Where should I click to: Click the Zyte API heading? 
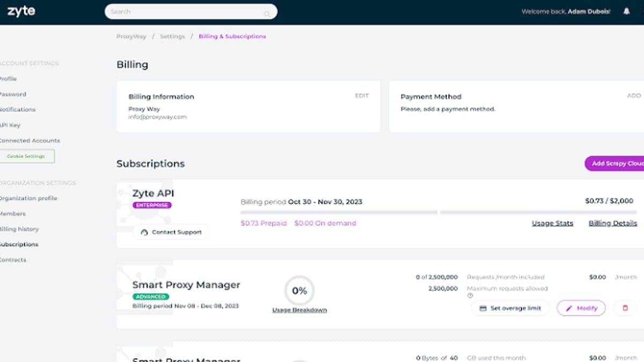153,193
